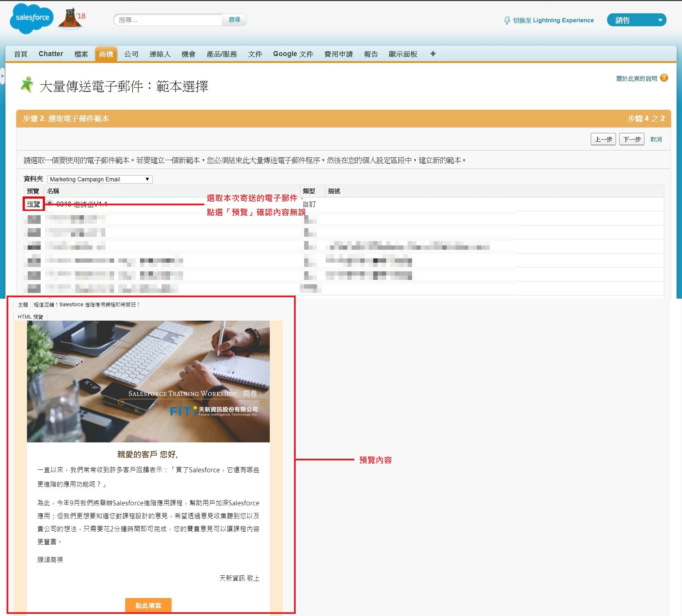Open the 資料夾 folder dropdown Marketing Campaign Email
The width and height of the screenshot is (682, 616).
99,179
